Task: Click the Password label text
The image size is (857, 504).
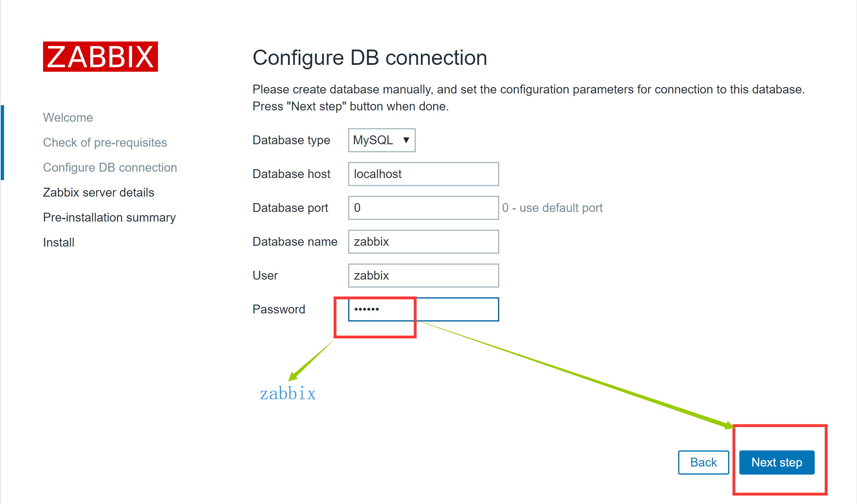Action: click(x=278, y=309)
